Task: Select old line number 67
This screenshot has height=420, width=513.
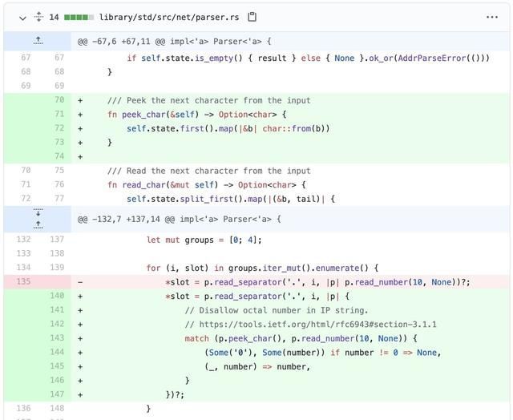Action: coord(26,59)
